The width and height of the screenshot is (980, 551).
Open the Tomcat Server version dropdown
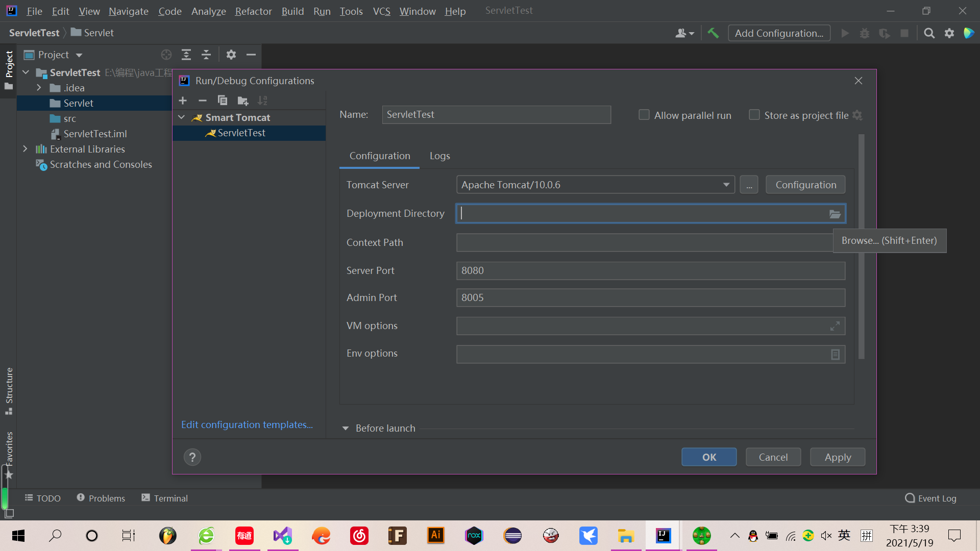point(726,185)
